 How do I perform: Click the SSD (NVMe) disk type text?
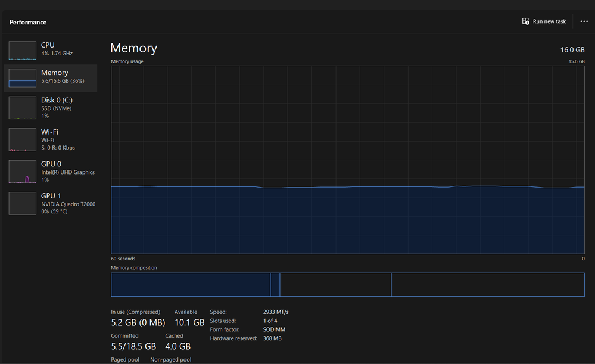coord(56,108)
